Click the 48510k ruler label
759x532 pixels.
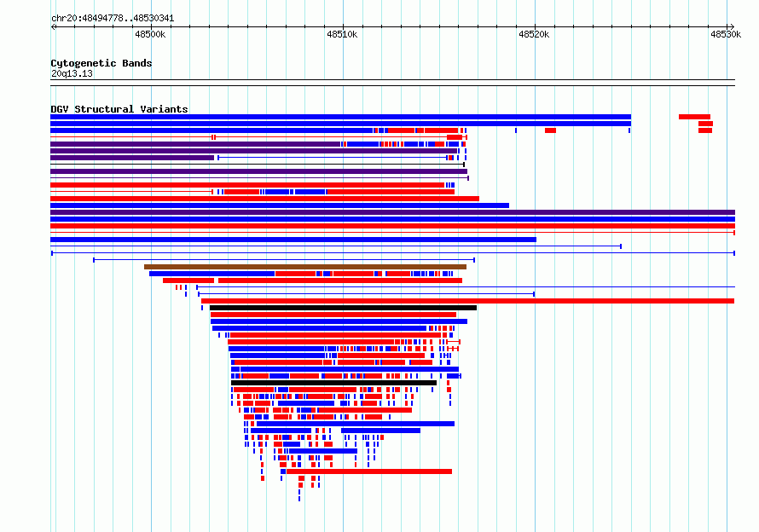(342, 34)
